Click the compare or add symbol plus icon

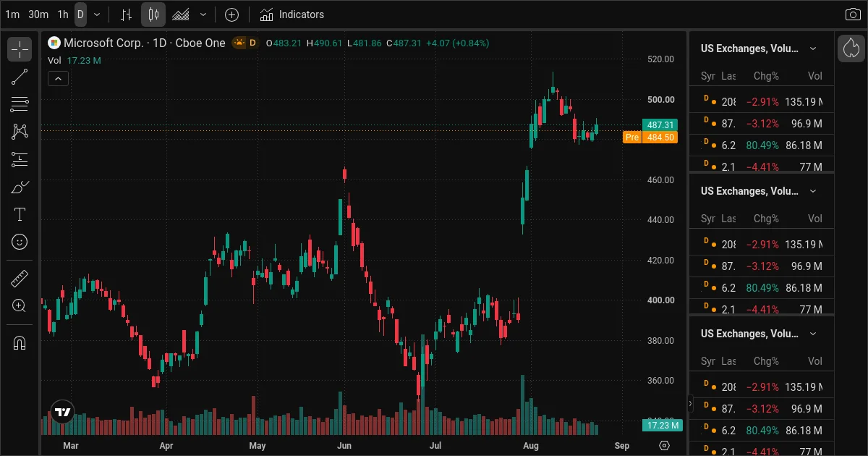231,14
